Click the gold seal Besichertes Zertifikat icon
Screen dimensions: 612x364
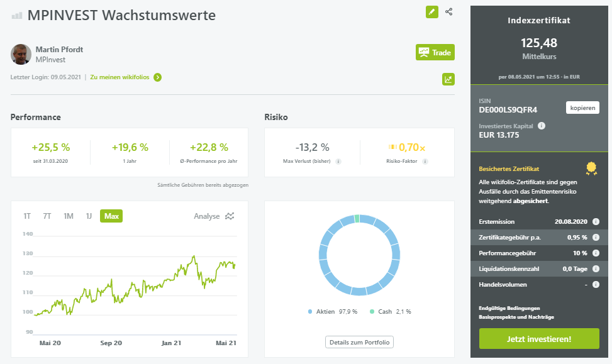591,168
